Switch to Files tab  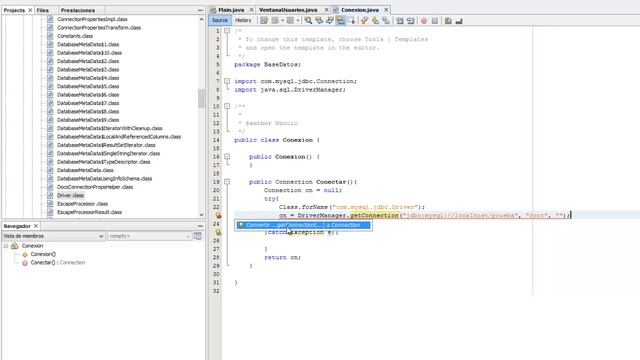pos(42,10)
